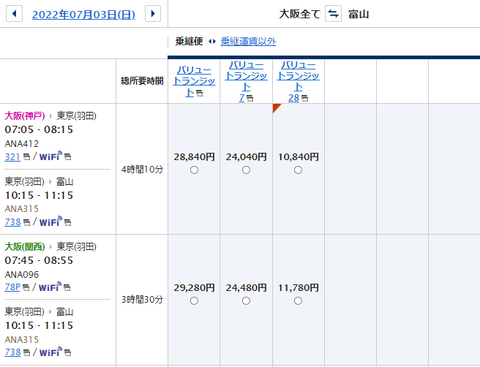Click the 3時間30分 total time cell
480x367 pixels.
(x=142, y=300)
